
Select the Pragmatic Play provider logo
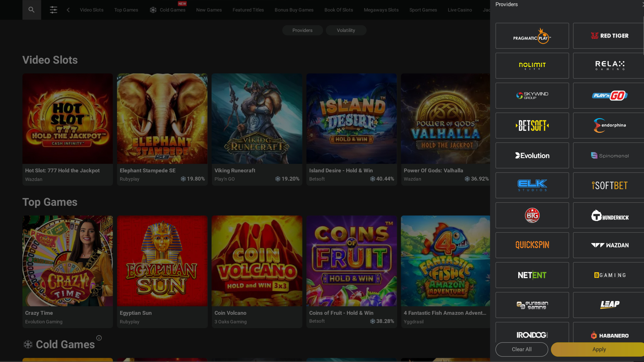[532, 36]
